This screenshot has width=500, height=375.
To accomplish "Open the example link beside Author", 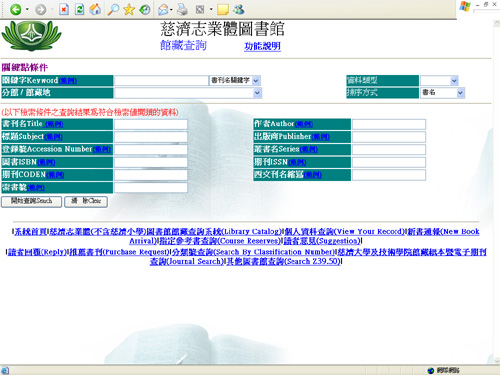I will pyautogui.click(x=304, y=124).
